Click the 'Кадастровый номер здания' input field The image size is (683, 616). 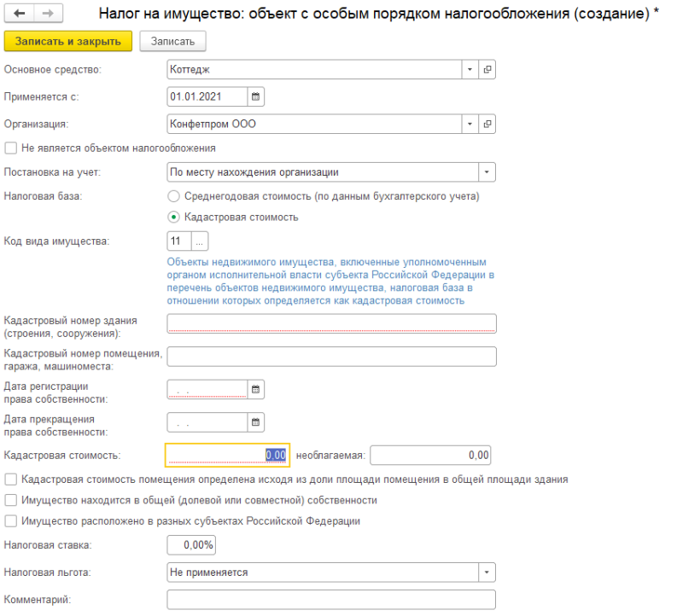[x=331, y=324]
